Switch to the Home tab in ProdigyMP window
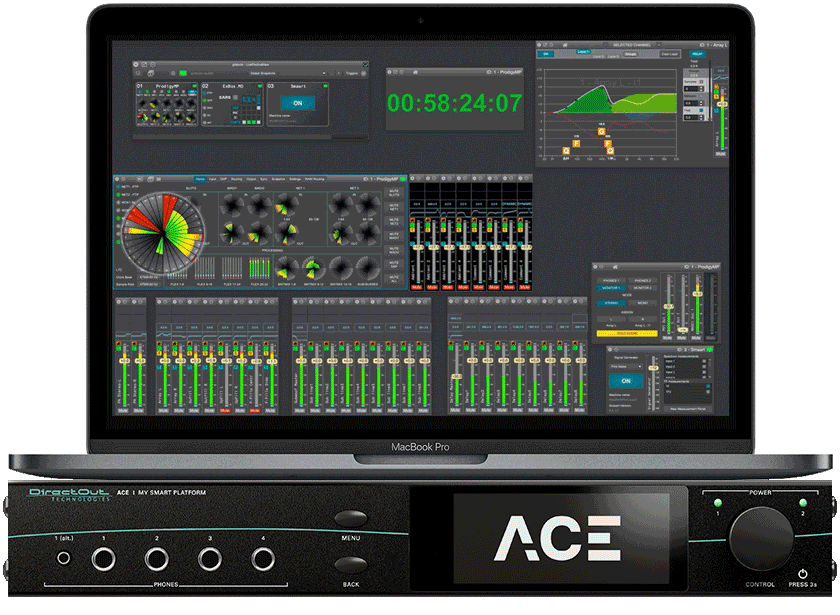The width and height of the screenshot is (840, 615). [200, 179]
